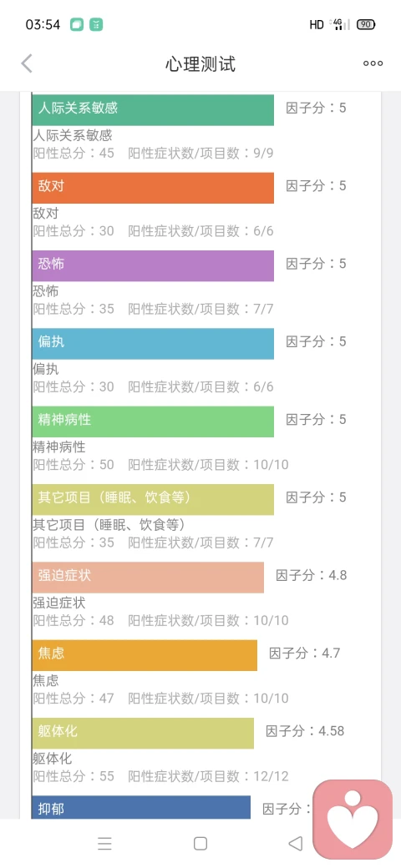Select the 人际关系敏感 green bar

(153, 109)
